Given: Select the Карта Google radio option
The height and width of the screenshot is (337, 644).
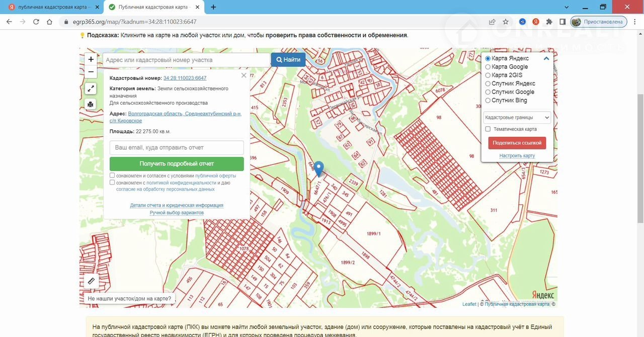Looking at the screenshot, I should coord(488,67).
